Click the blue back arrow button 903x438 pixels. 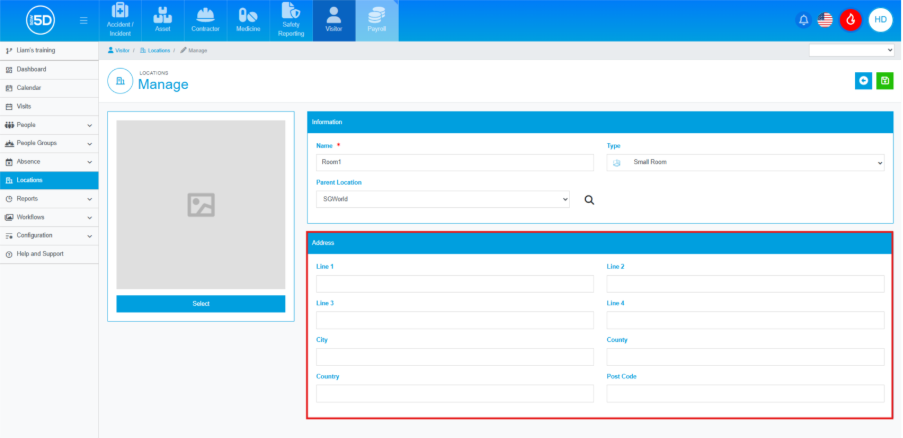pos(863,81)
